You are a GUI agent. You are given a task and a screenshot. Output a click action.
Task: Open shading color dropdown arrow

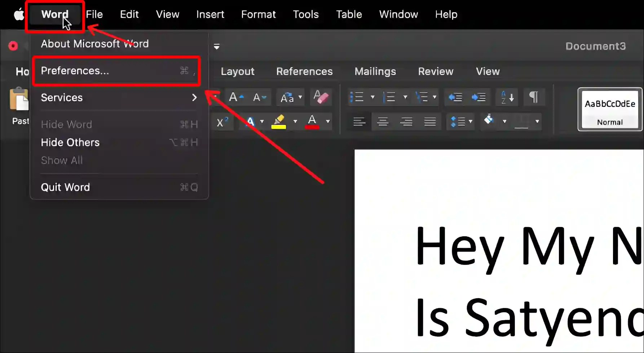coord(504,122)
